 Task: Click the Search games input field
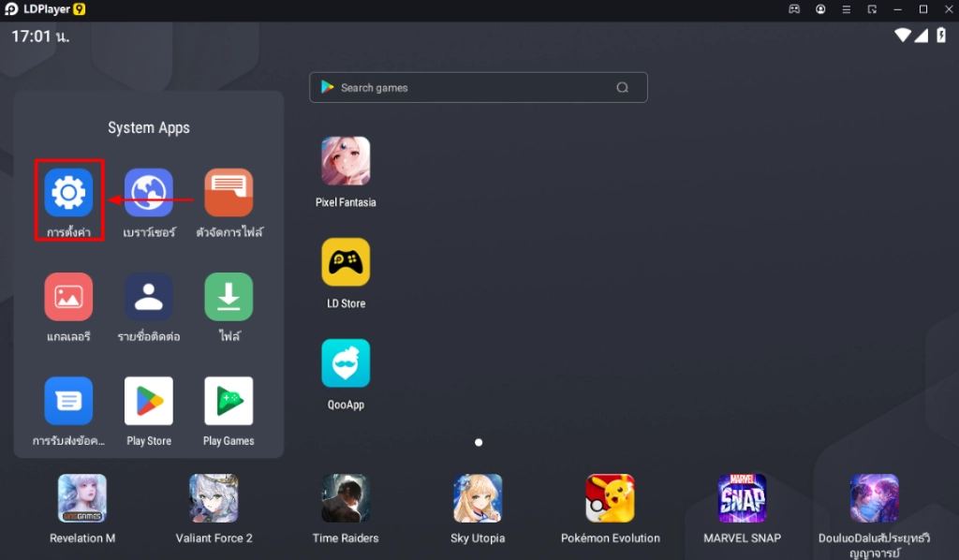pos(478,87)
